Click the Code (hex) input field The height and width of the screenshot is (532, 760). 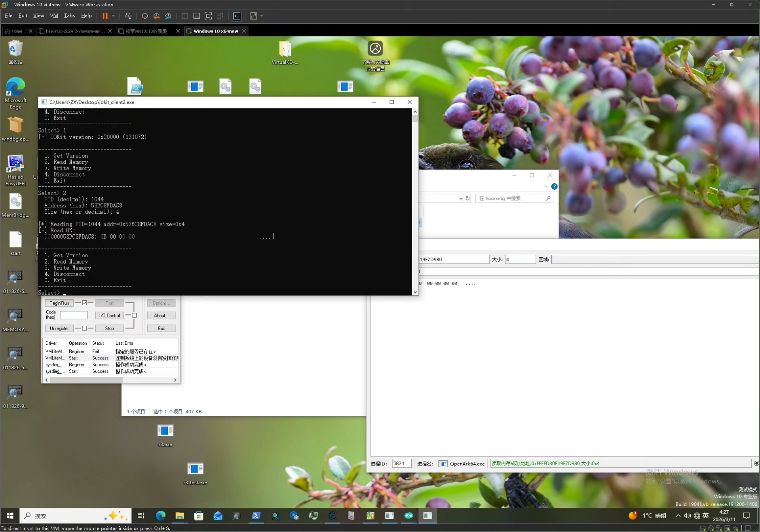tap(74, 315)
